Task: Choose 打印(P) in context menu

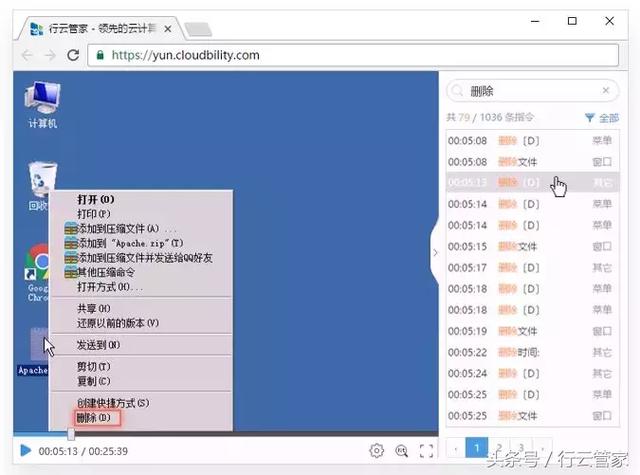Action: click(x=94, y=214)
